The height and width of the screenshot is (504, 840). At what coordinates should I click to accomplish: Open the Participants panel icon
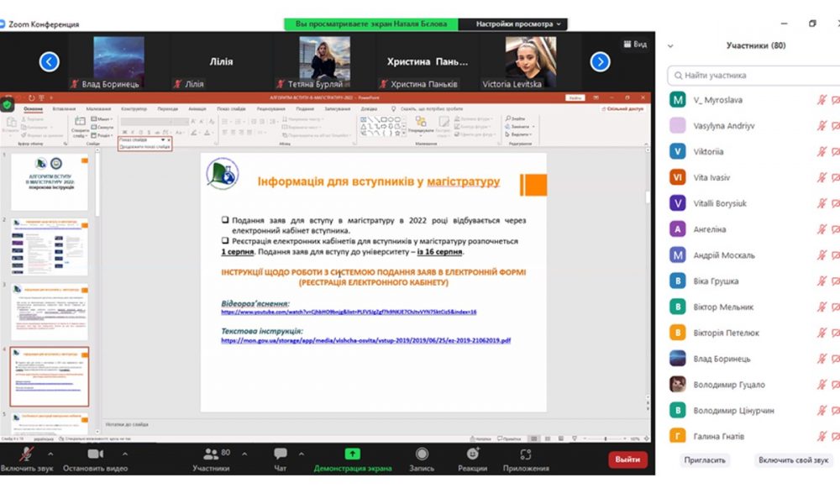[211, 454]
